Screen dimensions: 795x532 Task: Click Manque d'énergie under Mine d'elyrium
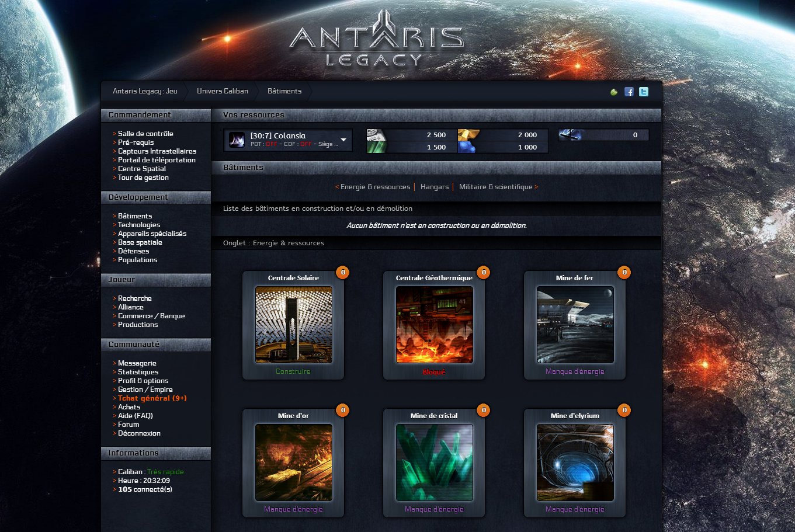[575, 509]
